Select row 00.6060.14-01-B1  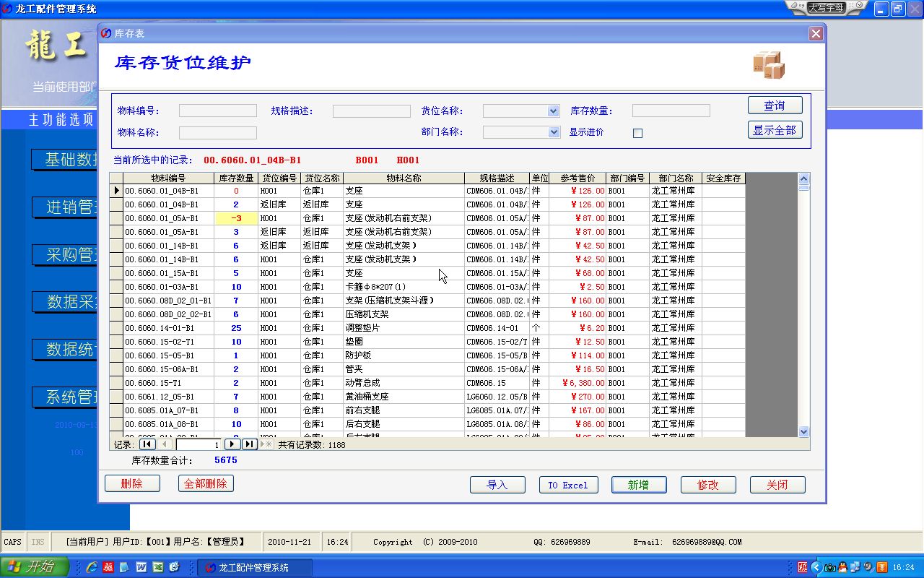[x=427, y=328]
